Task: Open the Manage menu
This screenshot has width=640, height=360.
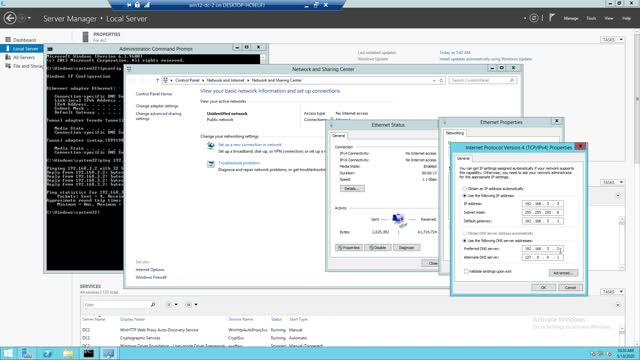Action: click(571, 18)
